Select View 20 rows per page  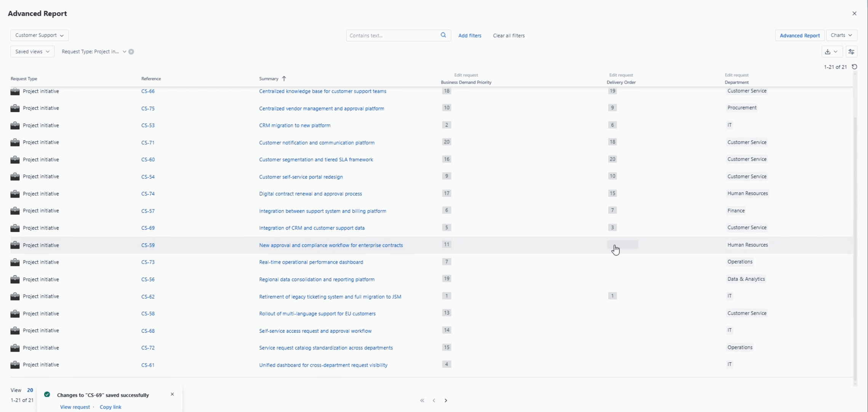[30, 390]
